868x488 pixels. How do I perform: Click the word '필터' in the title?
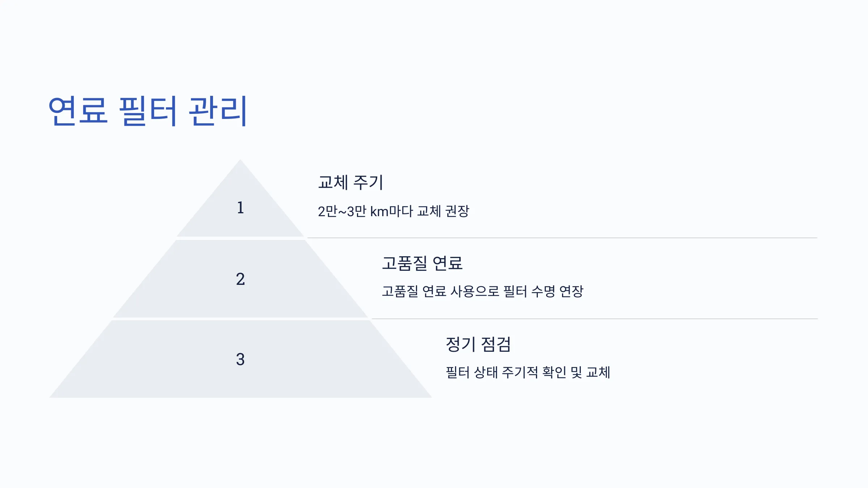pos(148,111)
